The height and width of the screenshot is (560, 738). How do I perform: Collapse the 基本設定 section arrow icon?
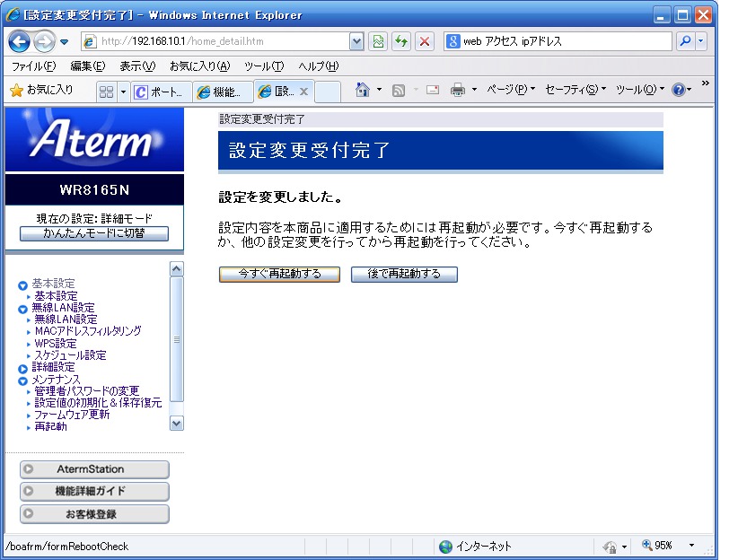22,285
